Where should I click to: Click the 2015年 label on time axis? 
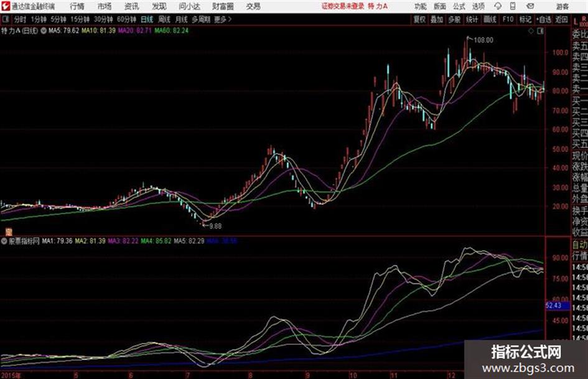(x=11, y=375)
